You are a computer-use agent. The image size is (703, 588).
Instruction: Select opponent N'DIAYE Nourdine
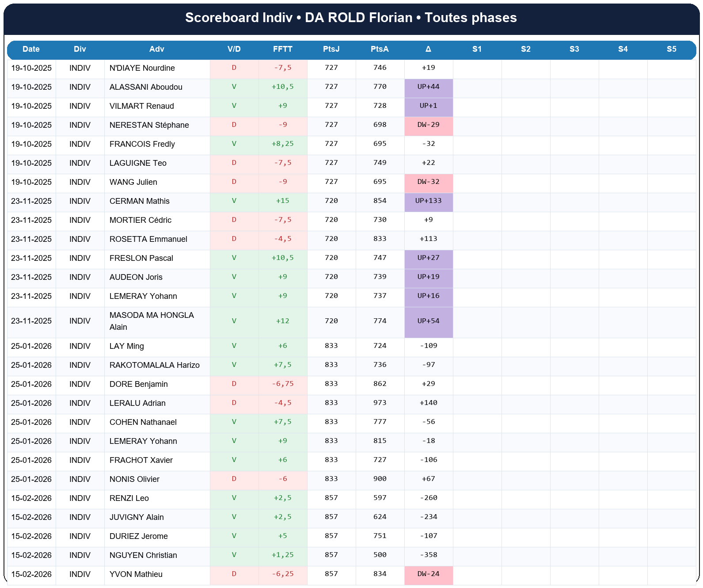142,68
